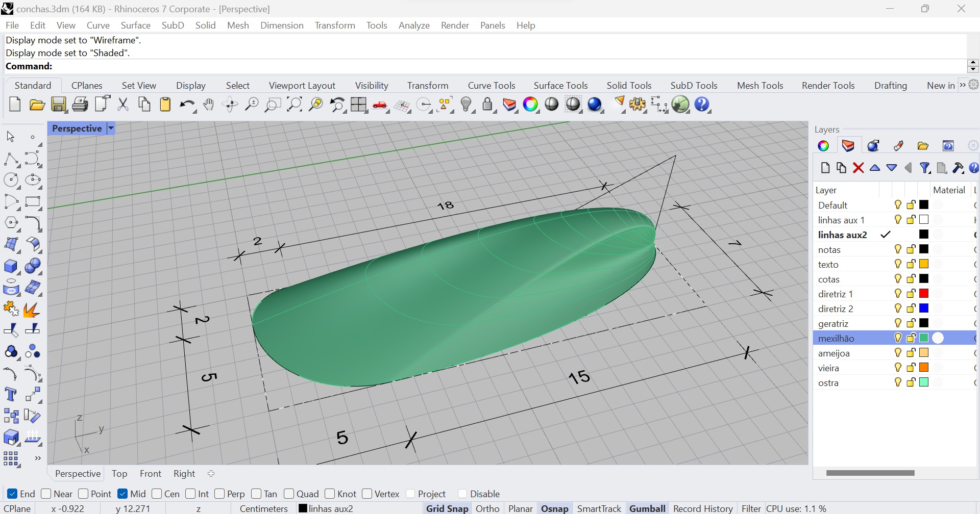Enable the Int osnap checkbox
Screen dimensions: 980x514
tap(190, 494)
